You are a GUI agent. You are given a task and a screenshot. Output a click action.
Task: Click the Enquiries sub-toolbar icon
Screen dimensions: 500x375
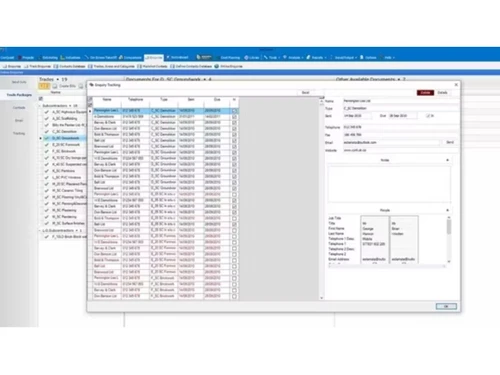click(5, 66)
